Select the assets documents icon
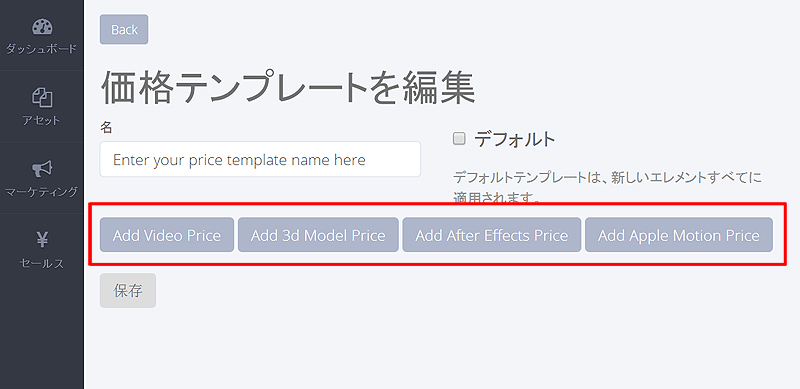Image resolution: width=800 pixels, height=389 pixels. click(x=42, y=98)
